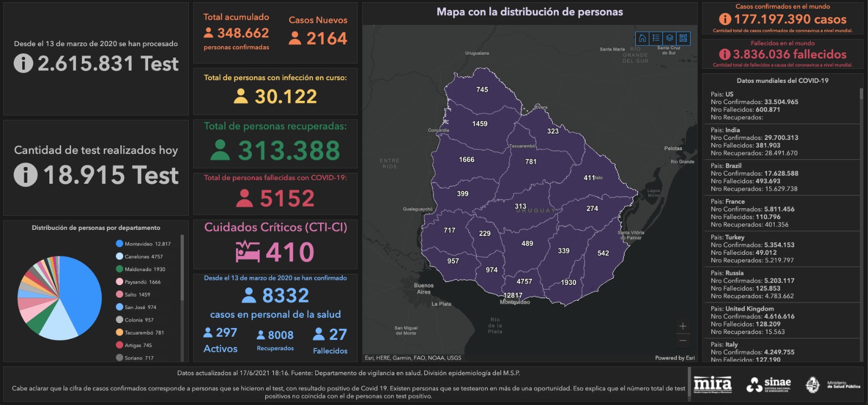This screenshot has width=868, height=405.
Task: Click info icon beside 18.915 Test
Action: pyautogui.click(x=25, y=175)
